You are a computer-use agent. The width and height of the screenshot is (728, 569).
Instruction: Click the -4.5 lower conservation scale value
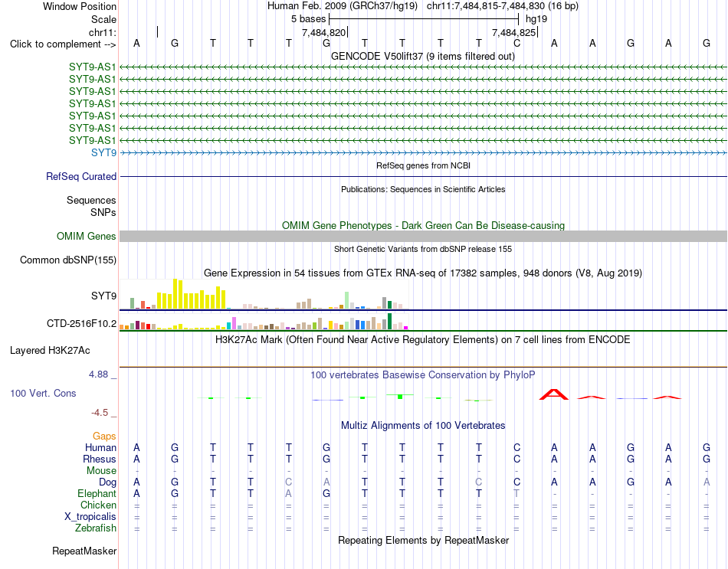click(x=100, y=413)
